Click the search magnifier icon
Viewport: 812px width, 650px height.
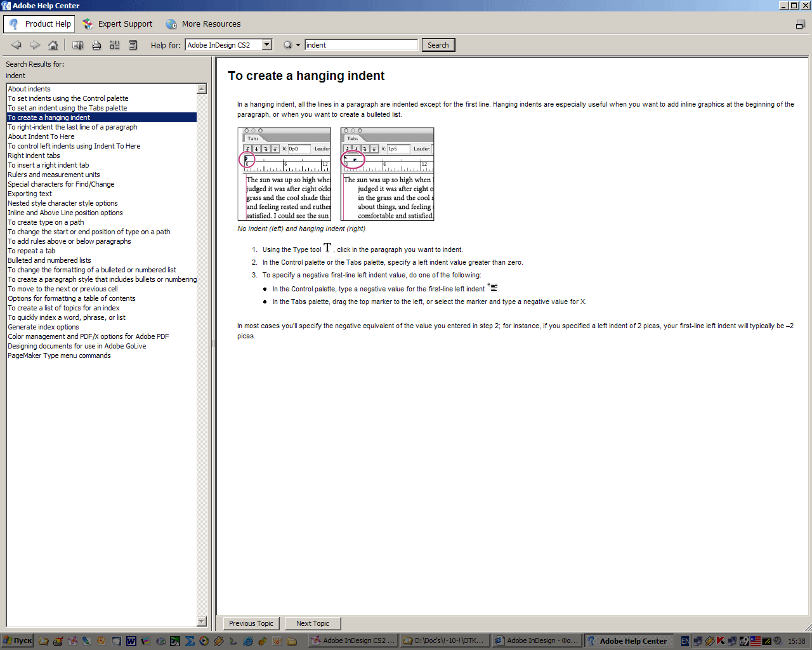click(288, 45)
